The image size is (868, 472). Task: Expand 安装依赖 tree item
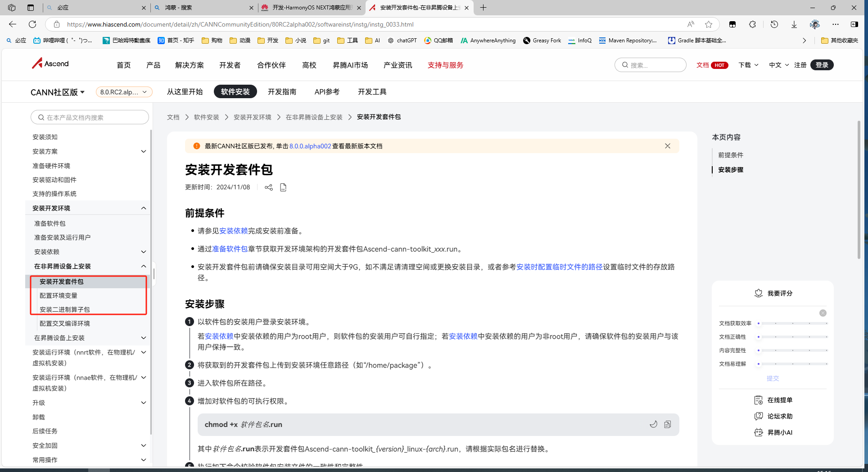point(144,252)
